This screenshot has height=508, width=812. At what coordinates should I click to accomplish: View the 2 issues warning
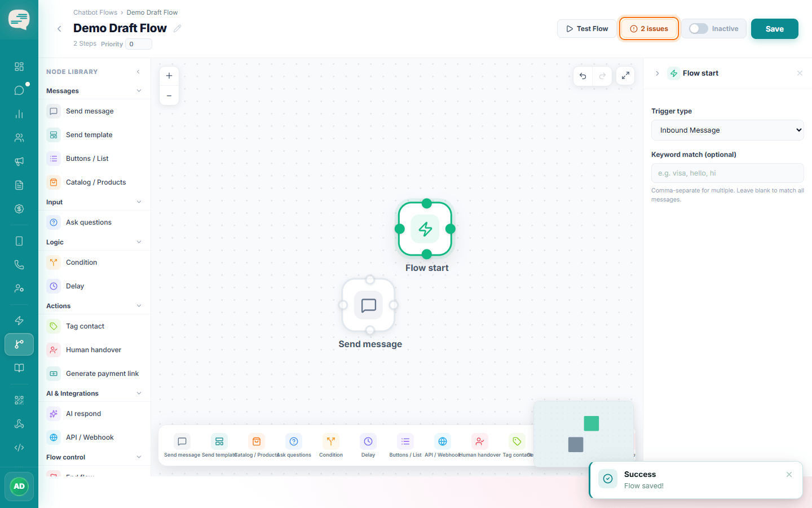(649, 29)
